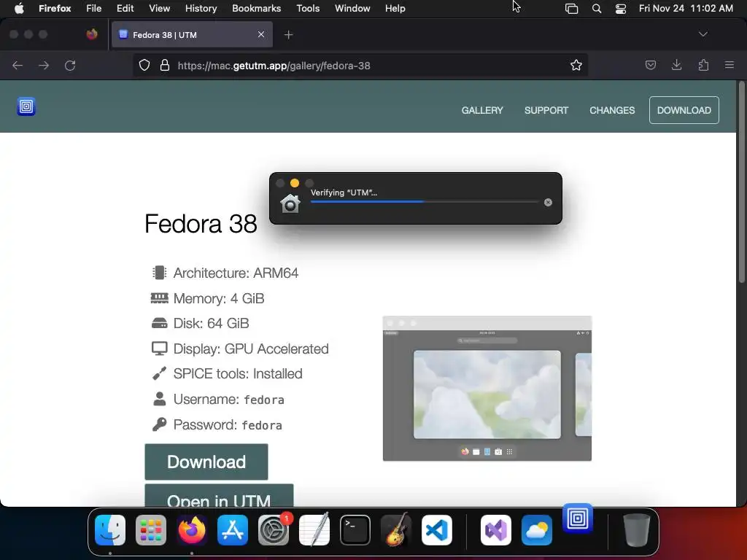Viewport: 747px width, 560px height.
Task: Cancel the Verifying UTM progress
Action: click(x=548, y=203)
